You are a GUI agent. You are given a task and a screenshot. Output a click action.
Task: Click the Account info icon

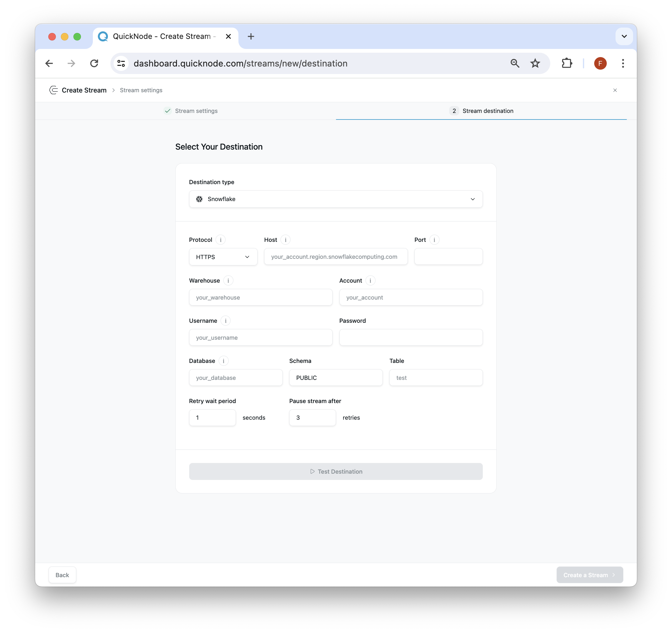[370, 280]
